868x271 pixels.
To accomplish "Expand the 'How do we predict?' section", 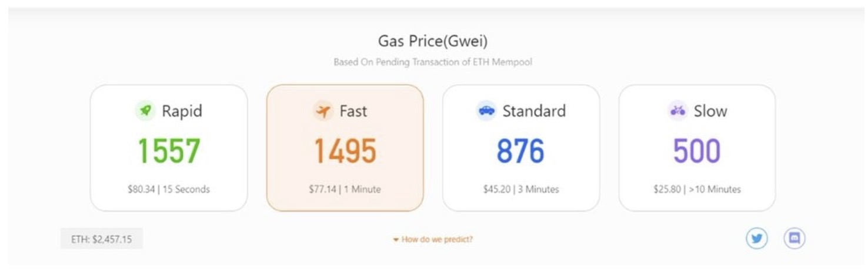I will pos(433,239).
